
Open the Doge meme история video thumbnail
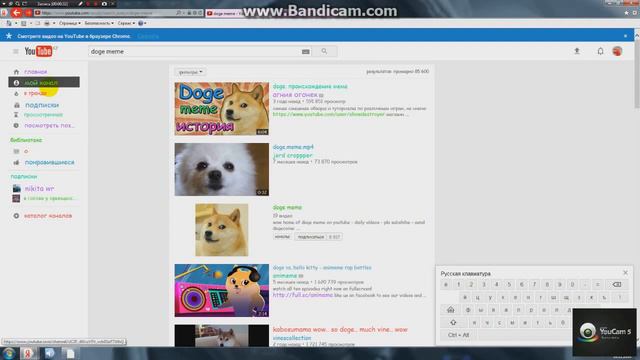(222, 109)
